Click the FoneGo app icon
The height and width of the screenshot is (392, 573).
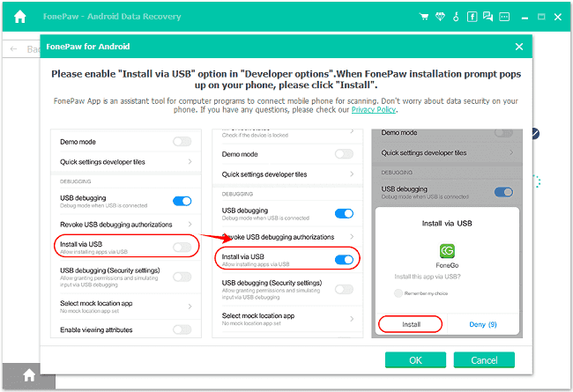click(x=446, y=251)
